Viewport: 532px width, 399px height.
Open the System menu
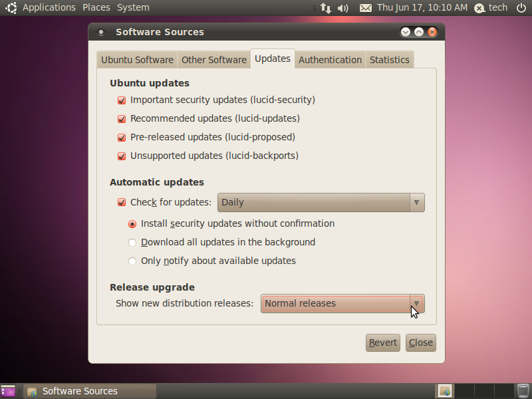[133, 7]
